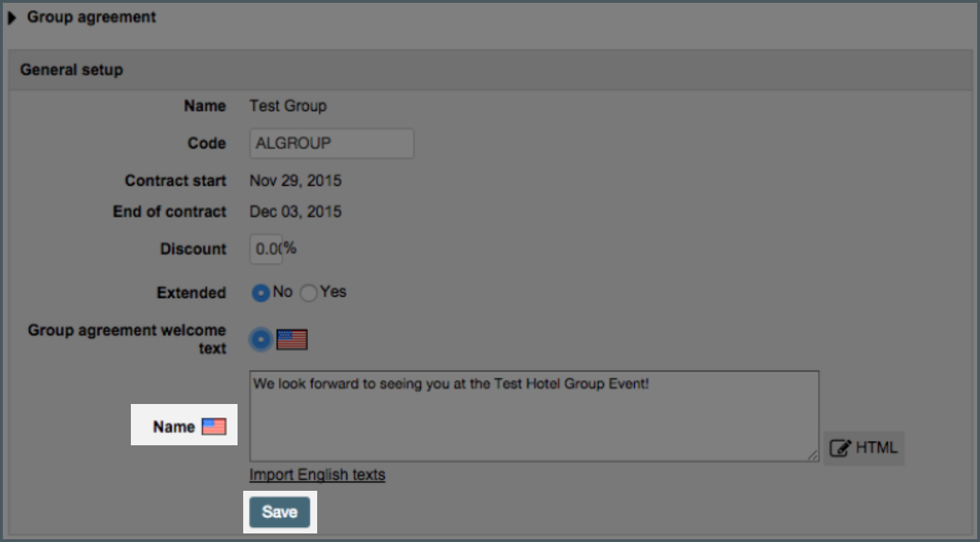
Task: Click the textarea resize handle corner
Action: [813, 455]
